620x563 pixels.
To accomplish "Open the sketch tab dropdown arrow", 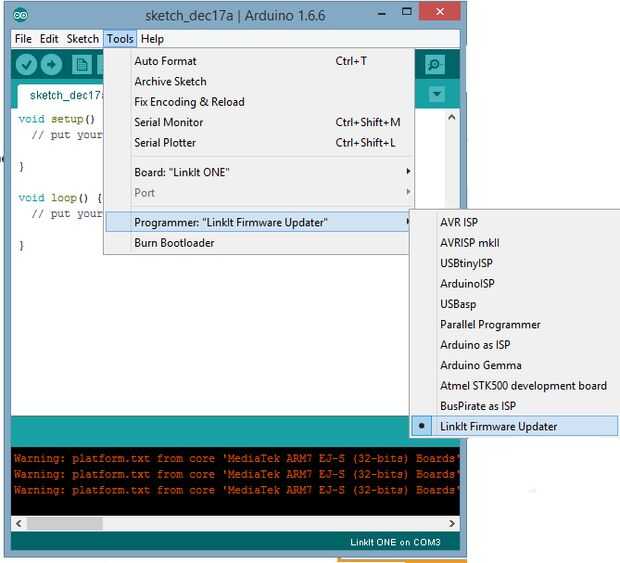I will coord(436,95).
